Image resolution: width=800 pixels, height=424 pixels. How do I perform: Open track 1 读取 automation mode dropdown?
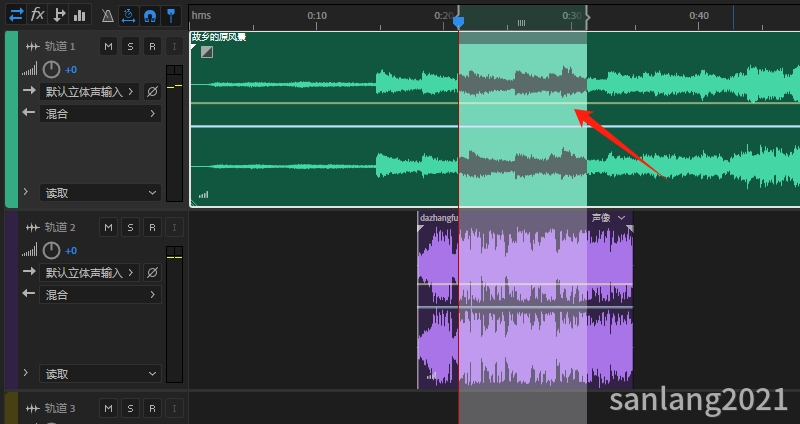click(99, 192)
